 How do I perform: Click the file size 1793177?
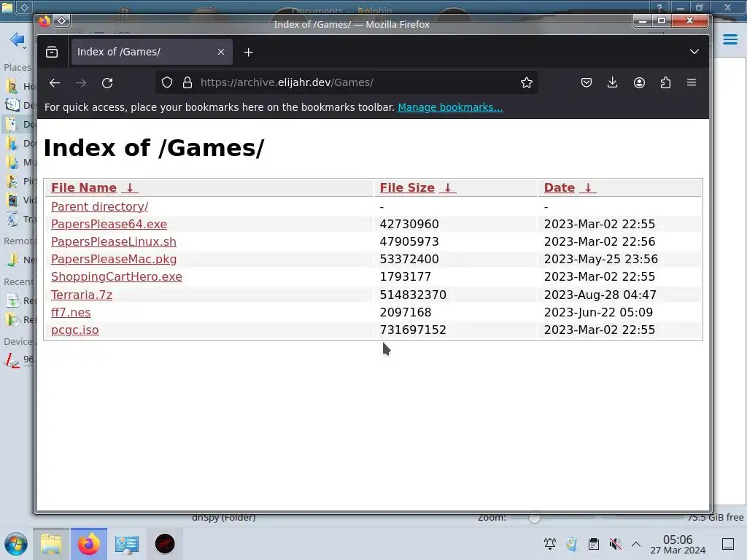pos(406,276)
